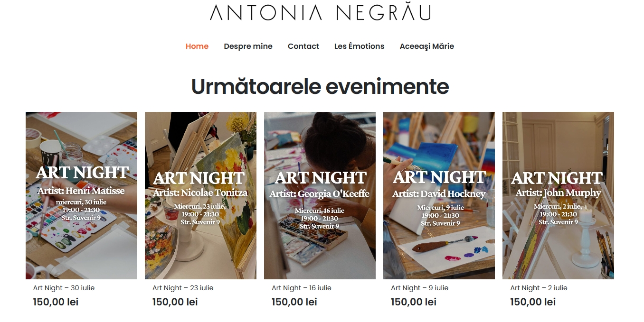
Task: Select the Les Émotions menu item
Action: (359, 46)
